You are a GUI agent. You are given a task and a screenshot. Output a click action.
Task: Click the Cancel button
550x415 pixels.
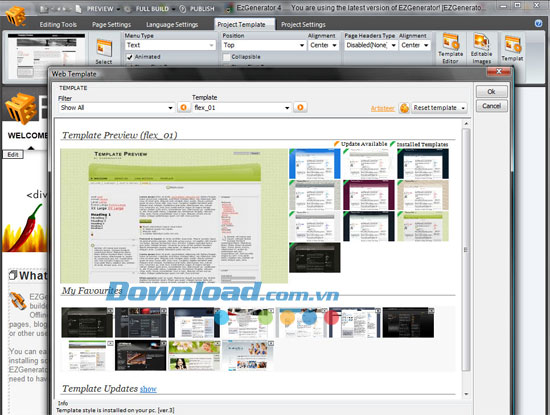pos(491,106)
